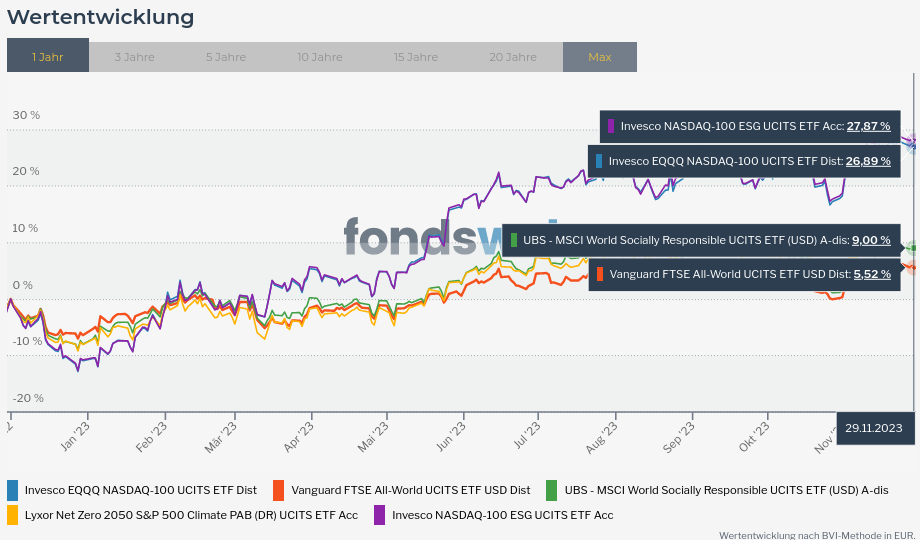Hide UBS MSCI World Socially Responsible series

click(726, 490)
